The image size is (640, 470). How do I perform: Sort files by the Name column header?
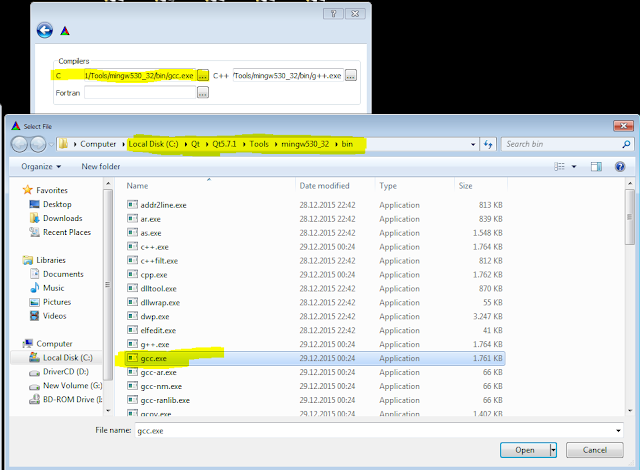click(x=208, y=186)
